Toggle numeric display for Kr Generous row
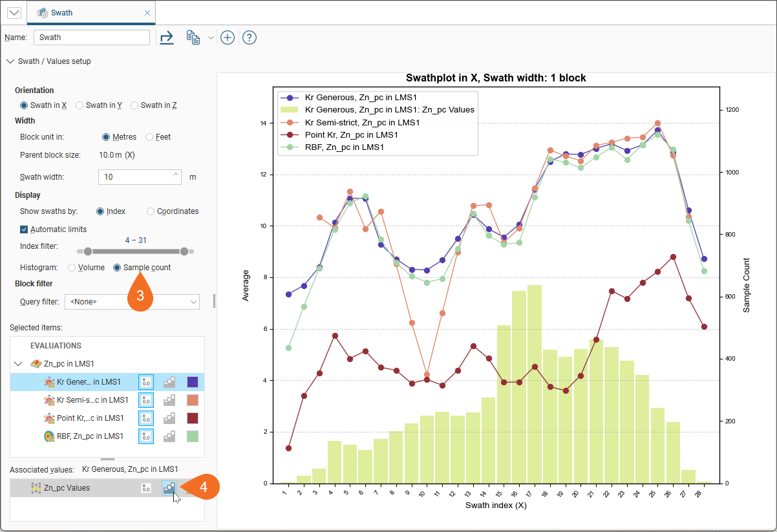777x532 pixels. pos(146,382)
